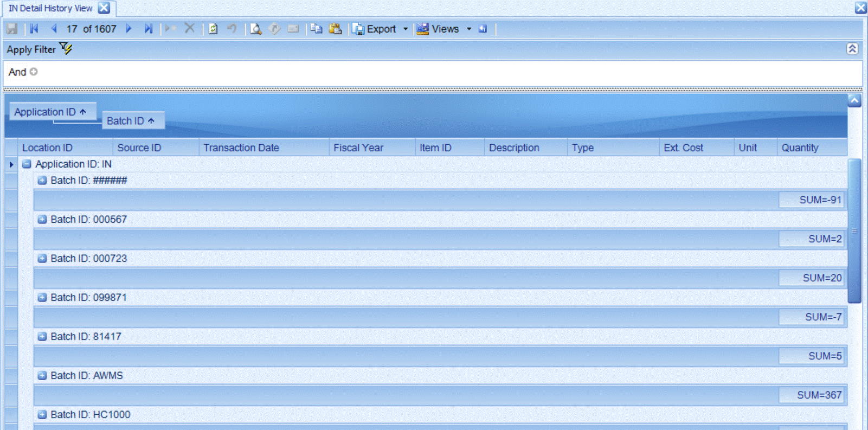
Task: Click the copy icon in toolbar
Action: 316,29
